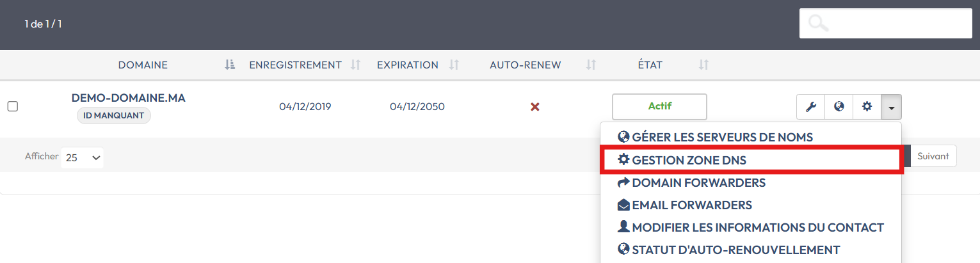Sort by Auto-Renew column sort arrows

click(x=591, y=65)
